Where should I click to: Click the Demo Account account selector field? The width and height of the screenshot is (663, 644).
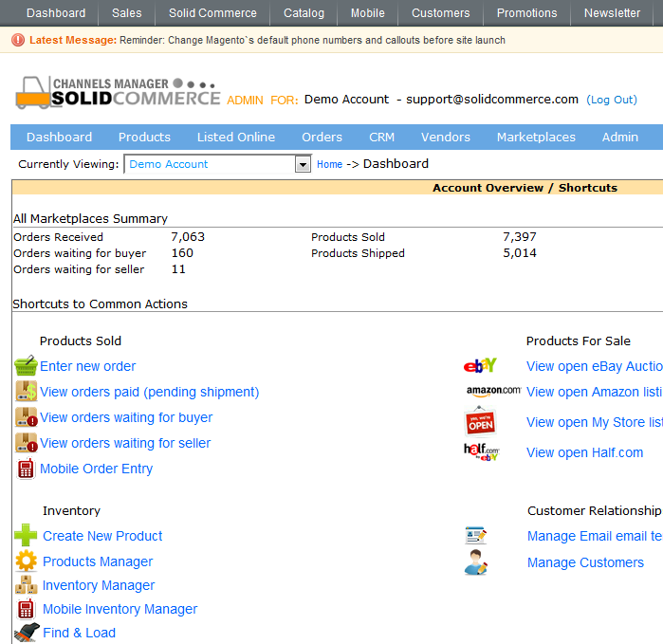tap(217, 164)
